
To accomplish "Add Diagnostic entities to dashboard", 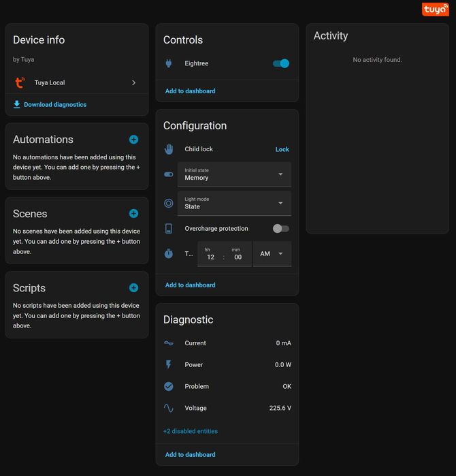I will pyautogui.click(x=191, y=455).
